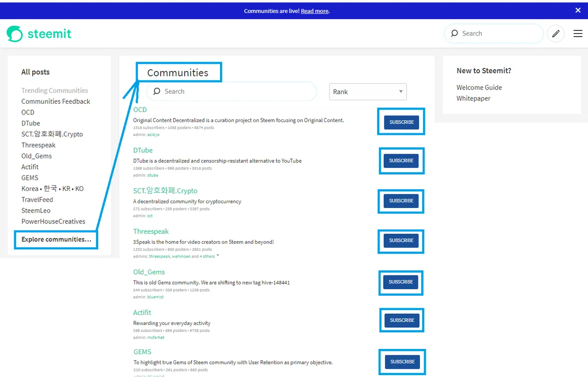Select Actifit in the sidebar list
The height and width of the screenshot is (382, 588).
[x=30, y=167]
